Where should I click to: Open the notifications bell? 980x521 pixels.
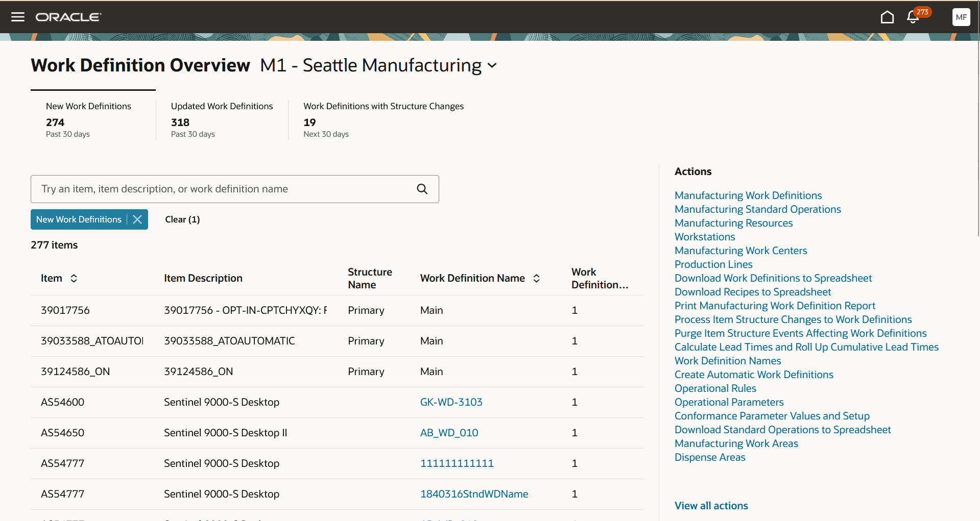click(913, 17)
